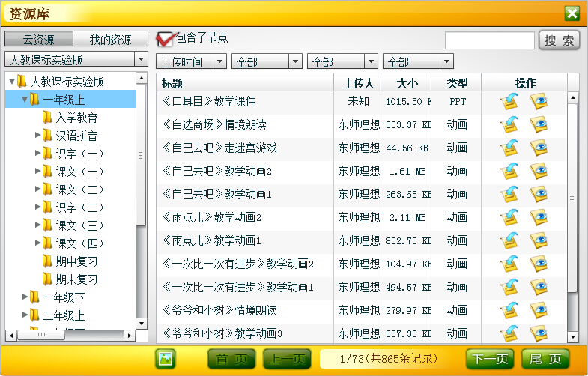Image resolution: width=588 pixels, height=376 pixels.
Task: Expand the 一年级下 tree node
Action: click(x=25, y=297)
